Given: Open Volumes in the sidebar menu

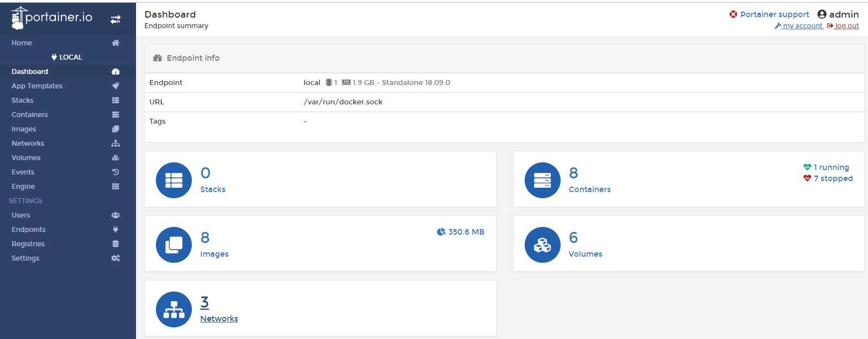Looking at the screenshot, I should click(x=26, y=157).
